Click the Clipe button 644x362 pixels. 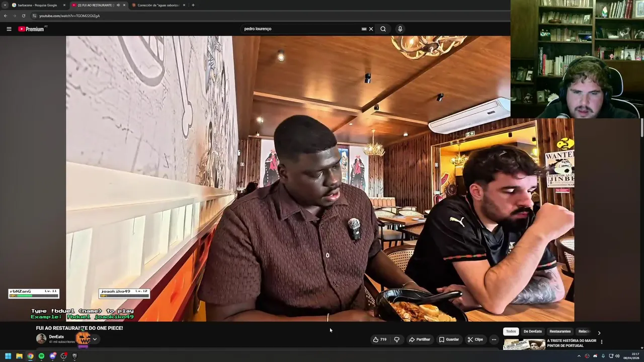[475, 339]
